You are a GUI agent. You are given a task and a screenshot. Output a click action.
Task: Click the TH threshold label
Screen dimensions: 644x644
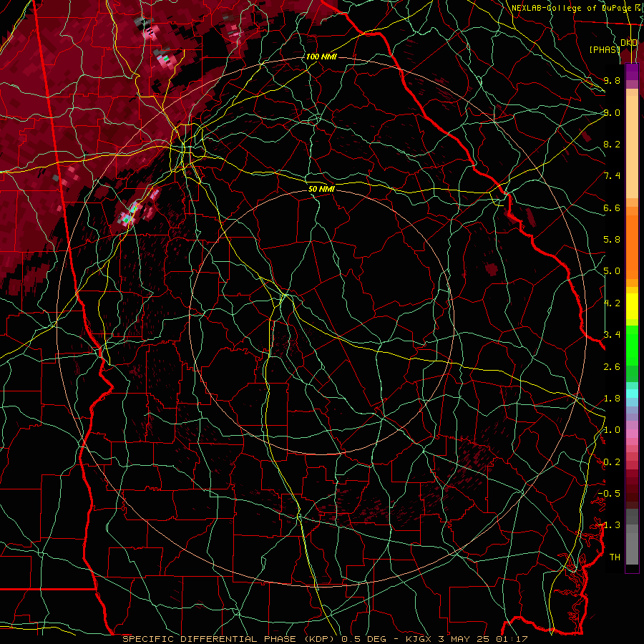click(x=615, y=557)
